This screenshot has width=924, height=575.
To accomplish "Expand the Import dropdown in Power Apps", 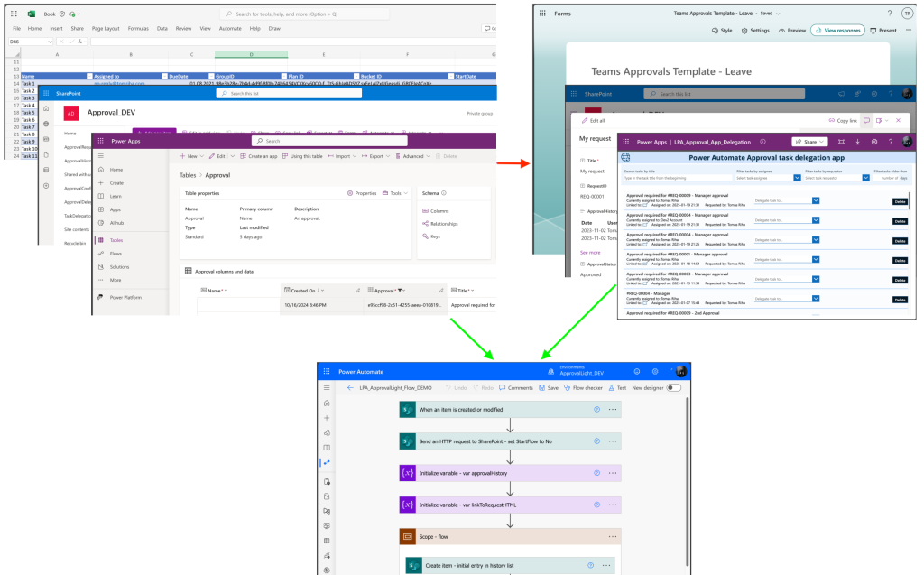I will pyautogui.click(x=354, y=156).
